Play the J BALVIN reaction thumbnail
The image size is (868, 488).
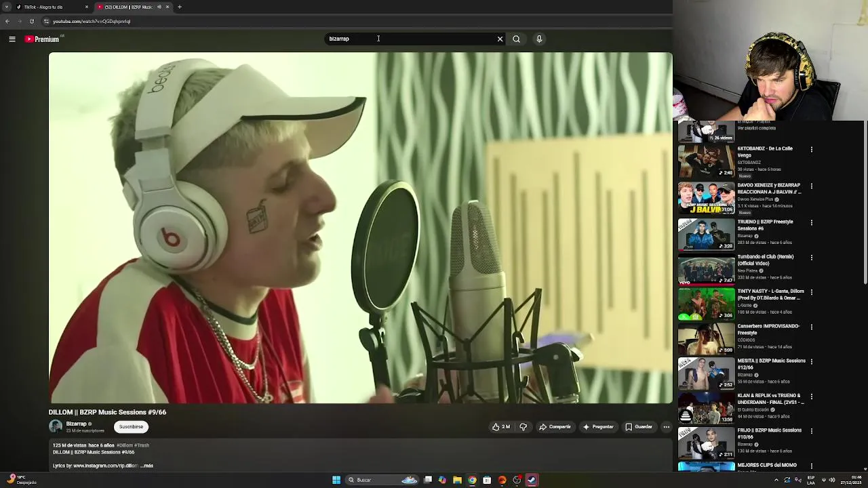tap(706, 198)
